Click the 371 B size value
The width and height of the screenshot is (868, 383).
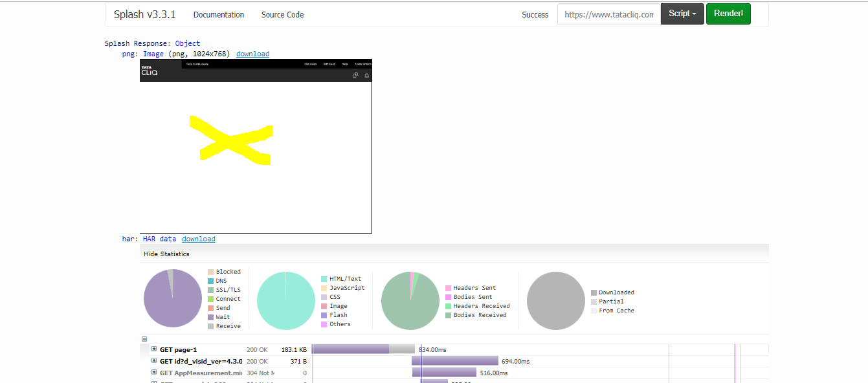coord(298,361)
